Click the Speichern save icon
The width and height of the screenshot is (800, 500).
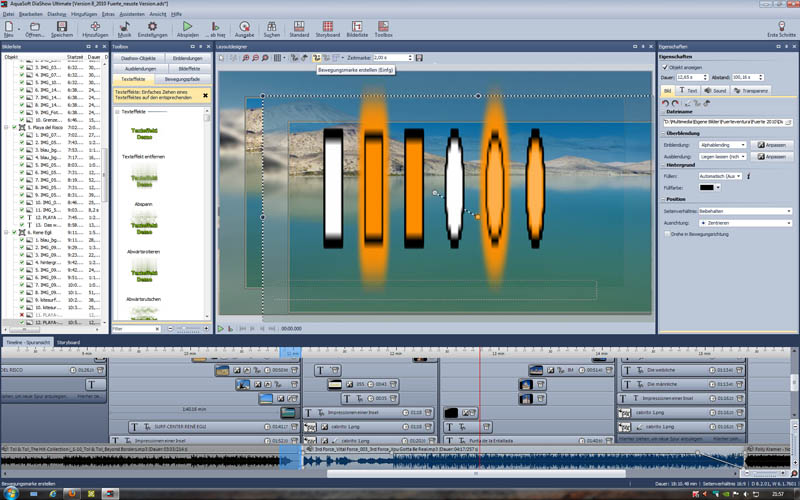(62, 26)
